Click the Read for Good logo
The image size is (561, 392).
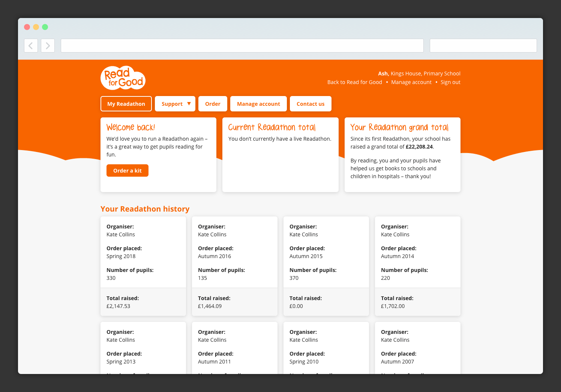point(123,78)
